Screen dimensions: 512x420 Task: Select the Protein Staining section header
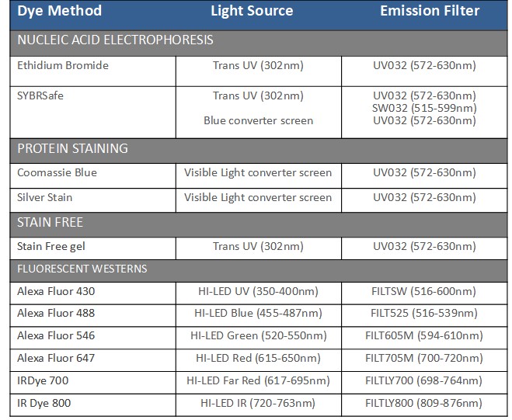tap(72, 148)
